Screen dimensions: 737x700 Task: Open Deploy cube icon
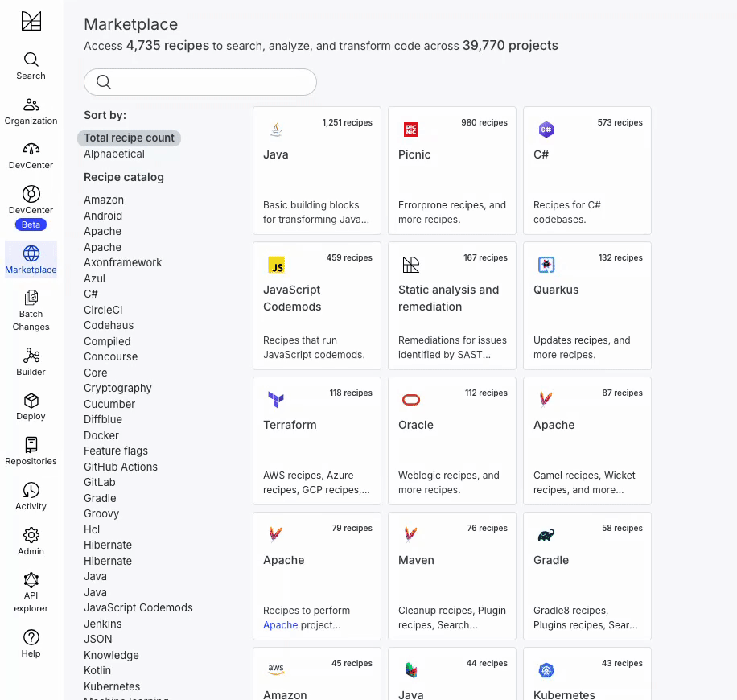point(31,401)
